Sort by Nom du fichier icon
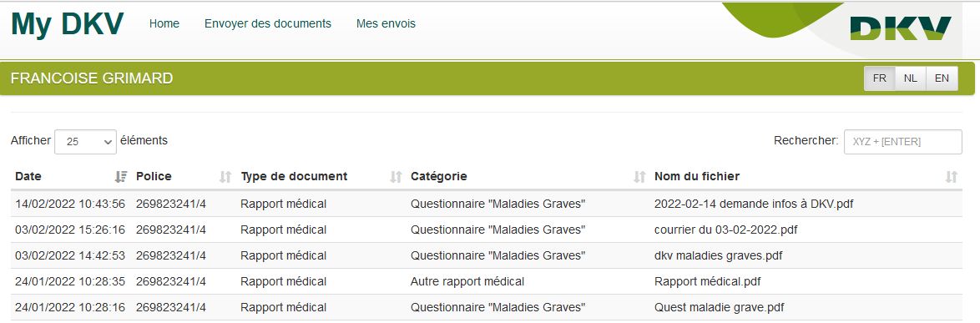980x323 pixels. click(x=952, y=177)
